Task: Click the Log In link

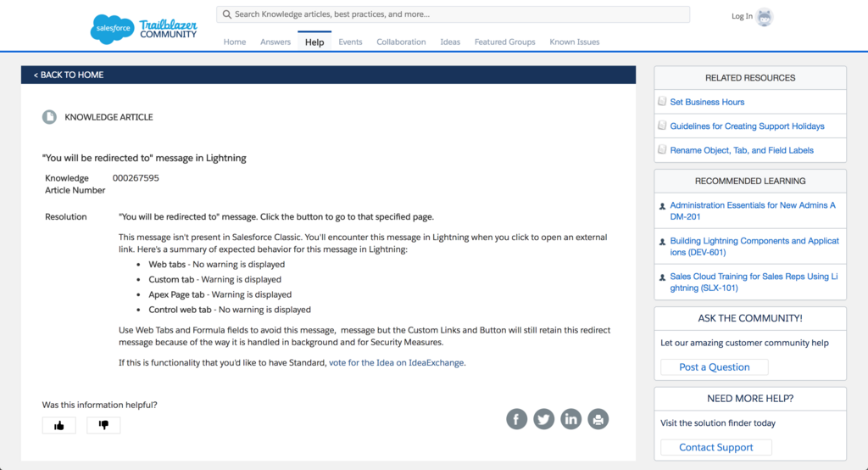Action: pos(742,17)
